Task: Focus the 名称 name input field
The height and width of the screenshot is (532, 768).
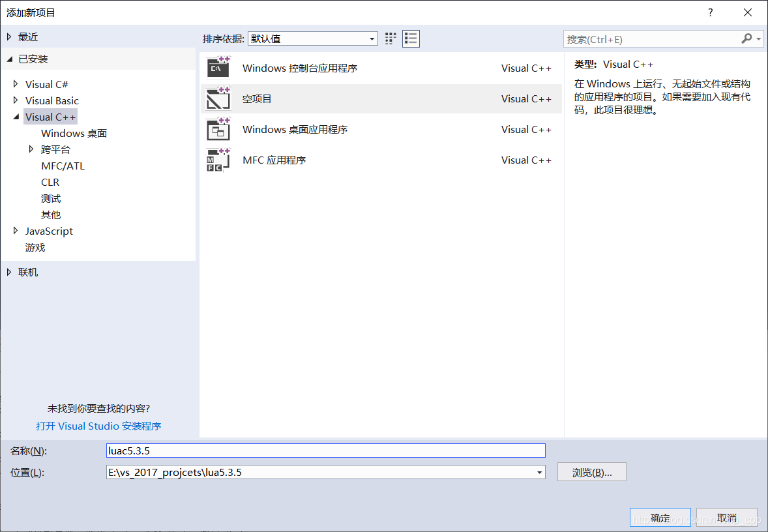Action: (326, 451)
